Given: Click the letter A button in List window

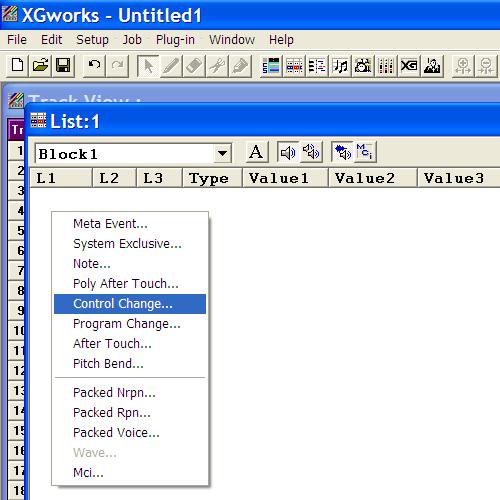Looking at the screenshot, I should tap(256, 152).
